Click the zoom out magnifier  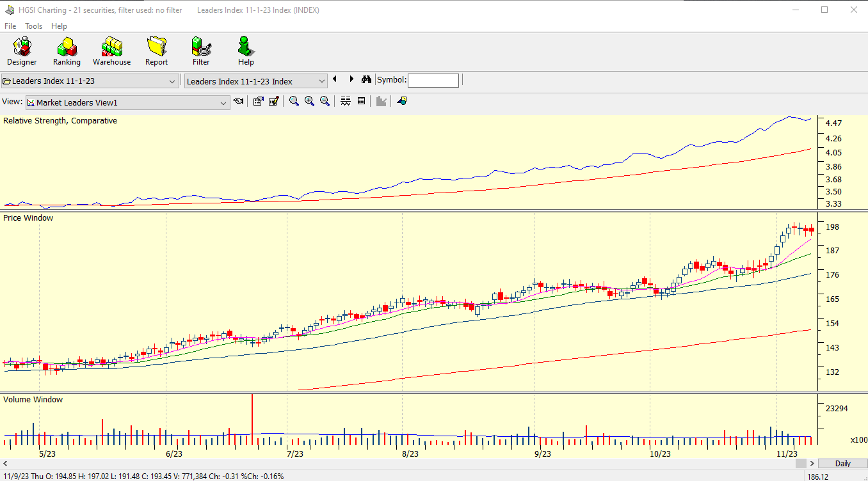pos(325,101)
